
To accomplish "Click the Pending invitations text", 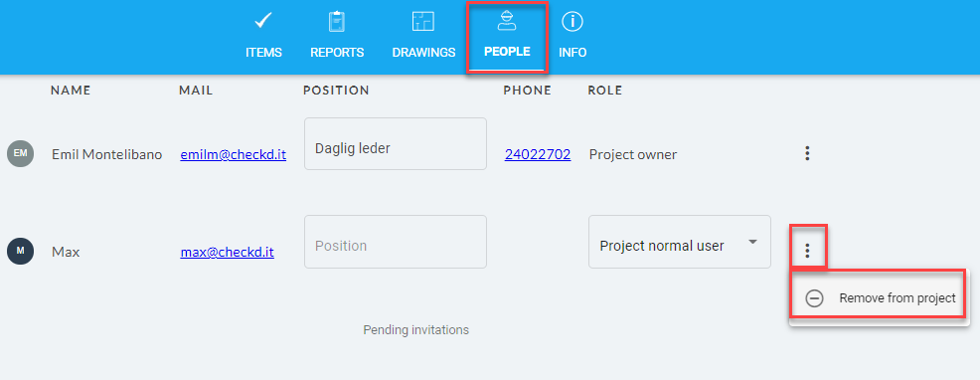I will 415,329.
